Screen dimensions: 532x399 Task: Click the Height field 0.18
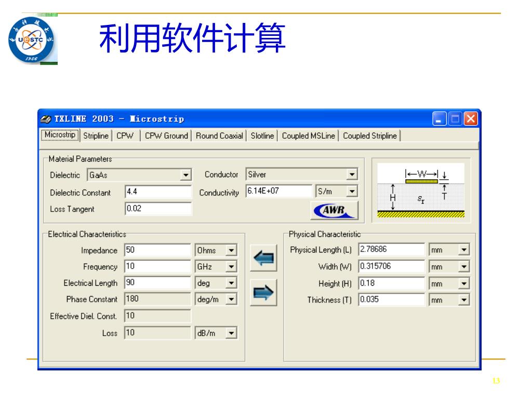coord(392,283)
